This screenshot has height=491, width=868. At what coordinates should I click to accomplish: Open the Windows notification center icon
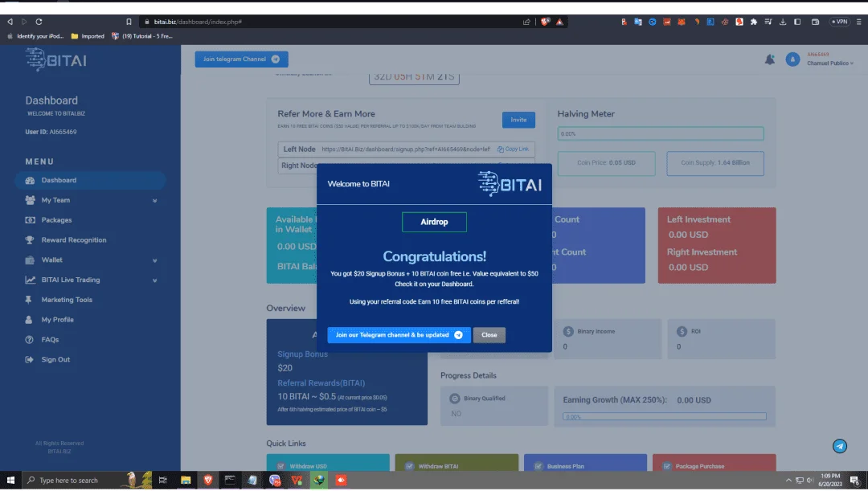(x=854, y=480)
